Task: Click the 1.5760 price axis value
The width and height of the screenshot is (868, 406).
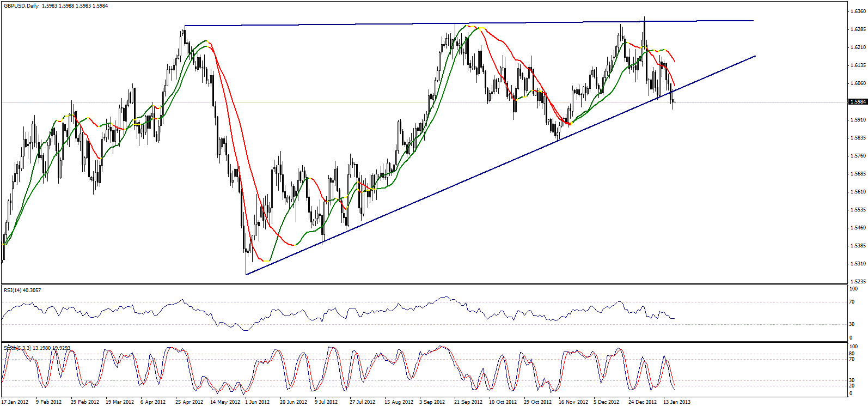Action: click(858, 156)
